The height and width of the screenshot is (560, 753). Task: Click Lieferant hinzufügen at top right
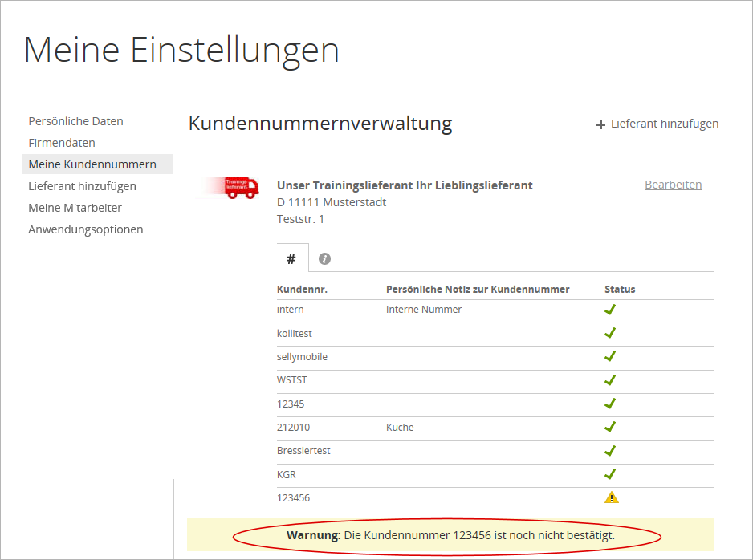click(664, 124)
